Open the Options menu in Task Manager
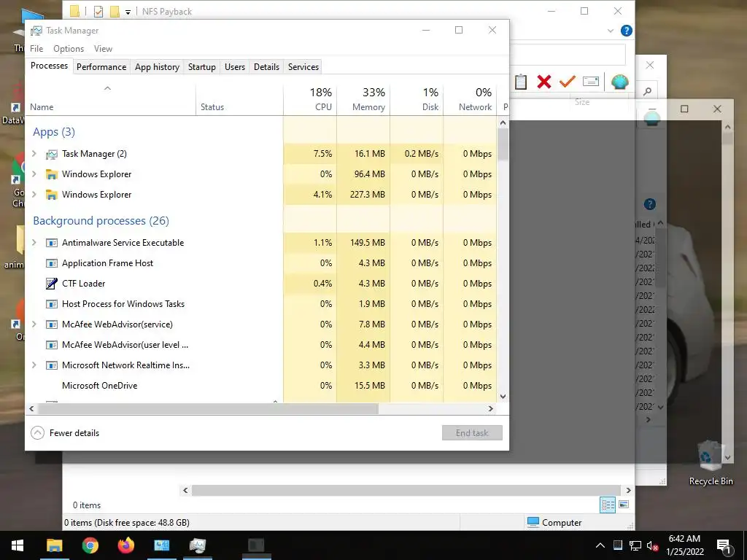The image size is (747, 560). (69, 49)
